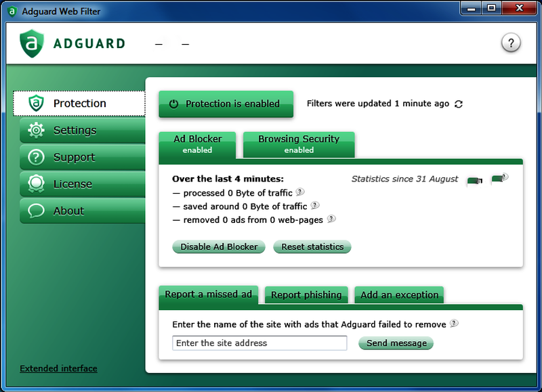Open the About section in the sidebar
The image size is (542, 392).
(83, 211)
